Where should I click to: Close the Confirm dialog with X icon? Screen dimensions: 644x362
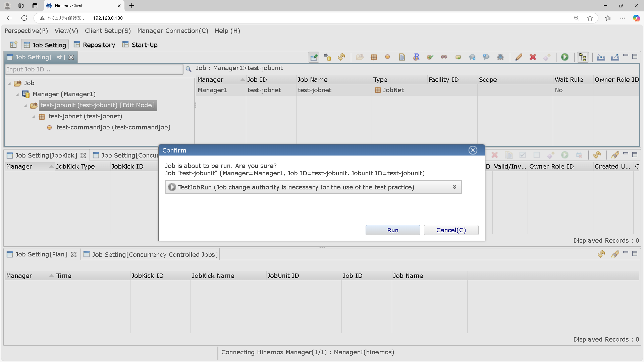coord(473,150)
